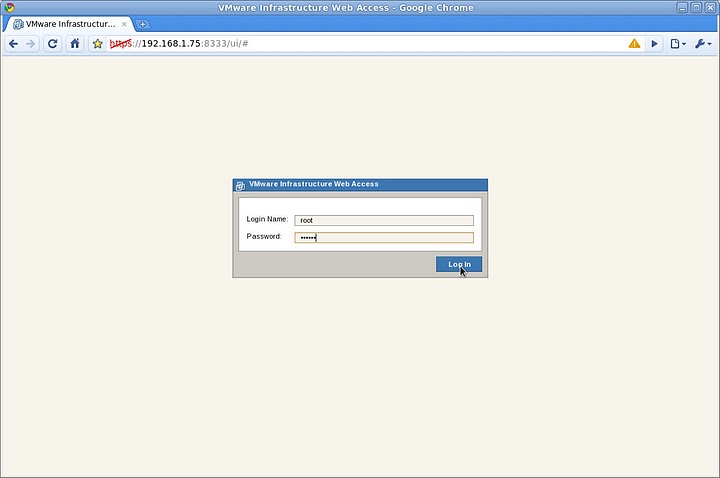Click the 'Login Name:' label text
The height and width of the screenshot is (478, 720).
coord(267,219)
